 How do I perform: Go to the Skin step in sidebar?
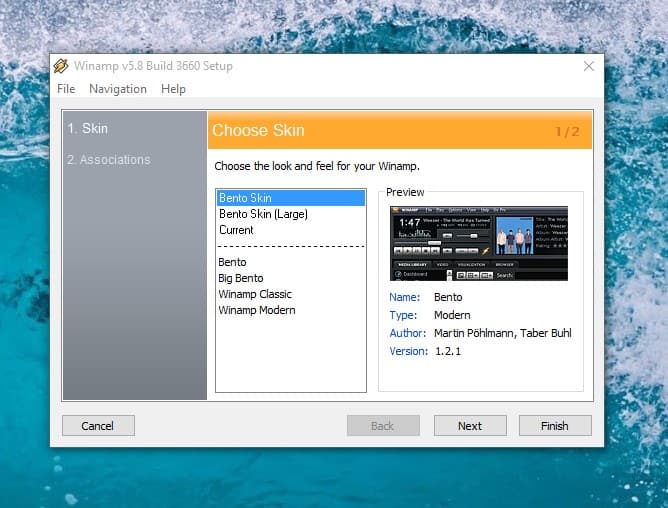(88, 129)
